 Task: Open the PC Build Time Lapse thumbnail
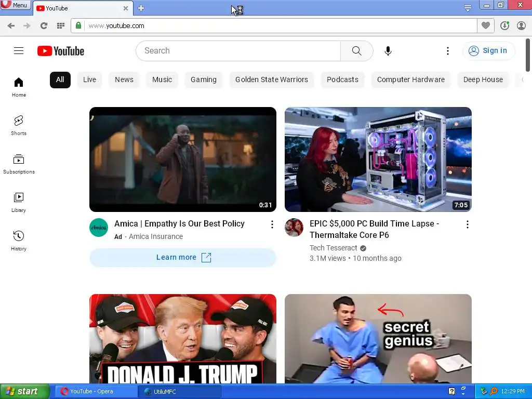click(x=378, y=159)
